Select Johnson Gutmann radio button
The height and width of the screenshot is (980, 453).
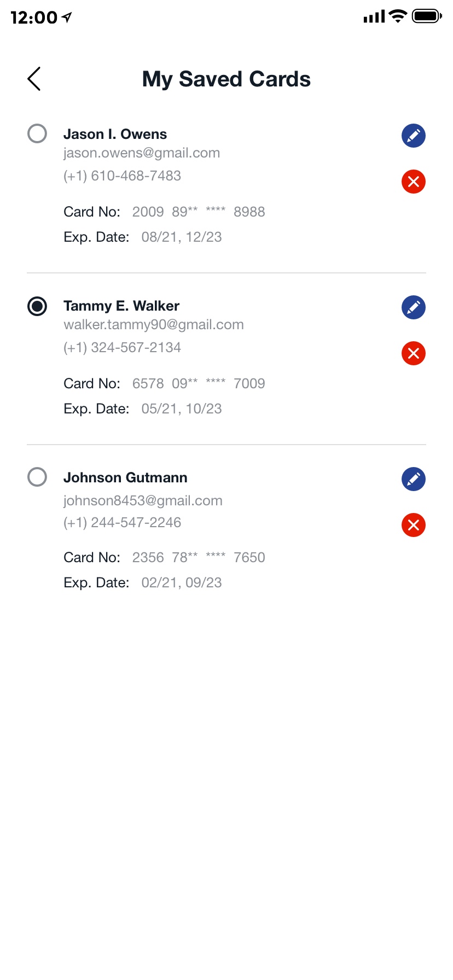tap(37, 477)
